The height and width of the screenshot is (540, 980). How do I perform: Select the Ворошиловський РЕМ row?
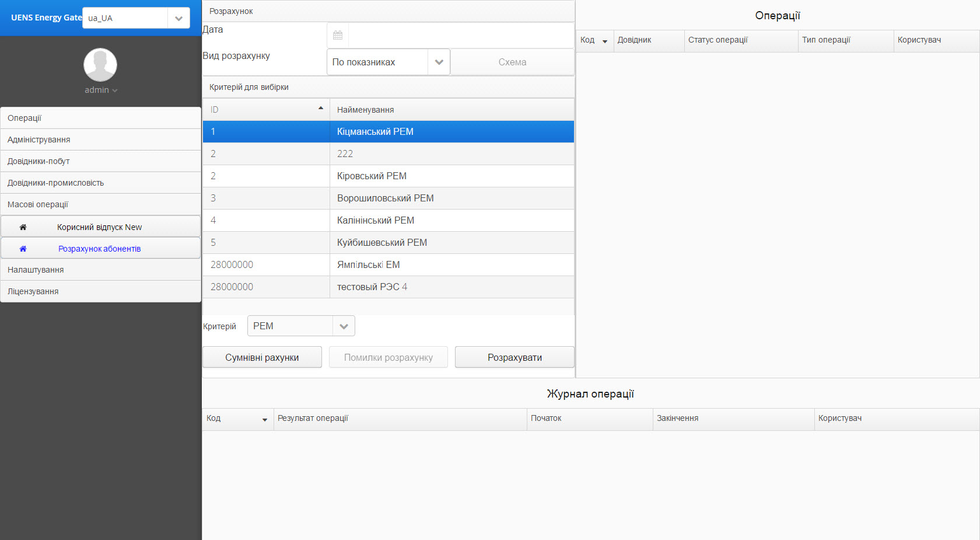coord(388,198)
